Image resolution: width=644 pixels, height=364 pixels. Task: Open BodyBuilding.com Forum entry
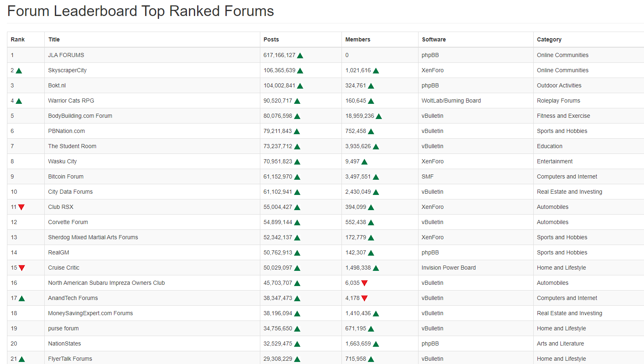click(x=80, y=116)
